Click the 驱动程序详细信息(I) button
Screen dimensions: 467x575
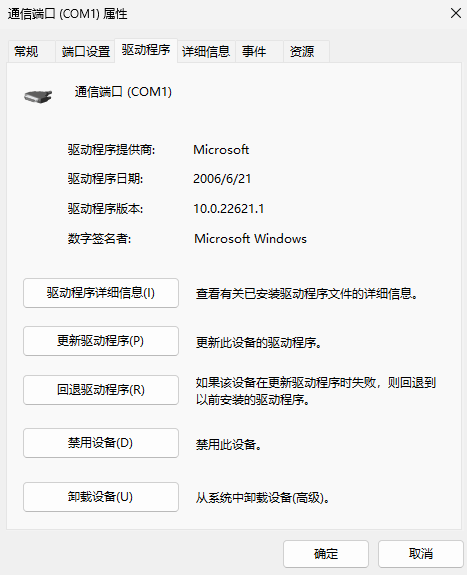[x=101, y=293]
